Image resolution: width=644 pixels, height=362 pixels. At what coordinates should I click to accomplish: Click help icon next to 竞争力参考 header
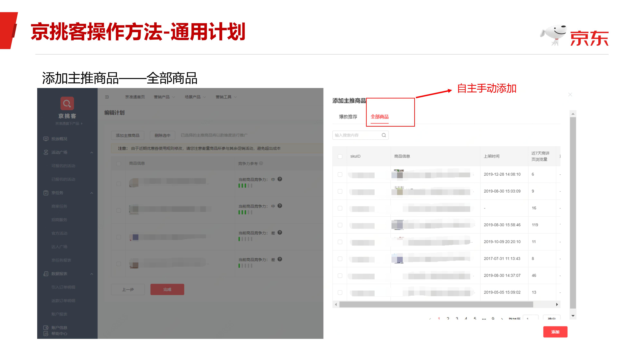(x=261, y=163)
